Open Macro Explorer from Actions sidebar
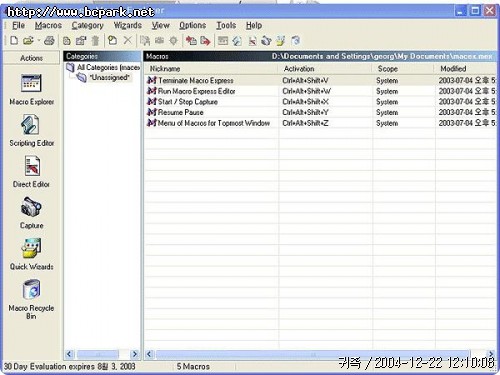Image resolution: width=500 pixels, height=375 pixels. click(x=31, y=89)
